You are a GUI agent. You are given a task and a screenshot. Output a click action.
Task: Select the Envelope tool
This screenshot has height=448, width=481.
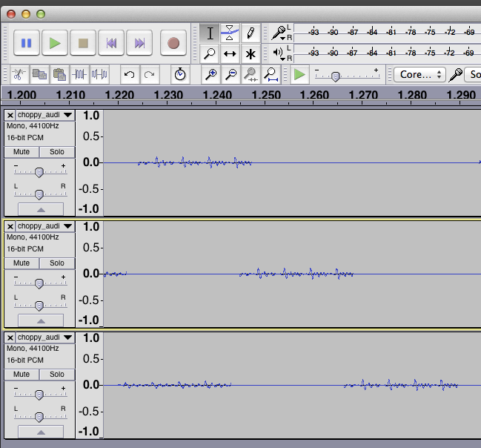(x=230, y=33)
